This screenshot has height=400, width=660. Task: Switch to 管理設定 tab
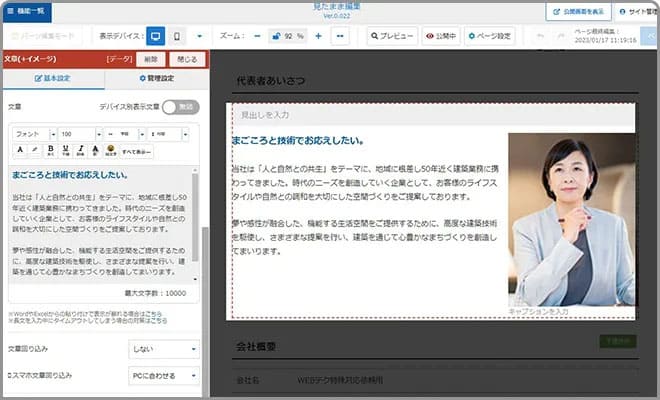click(x=157, y=79)
